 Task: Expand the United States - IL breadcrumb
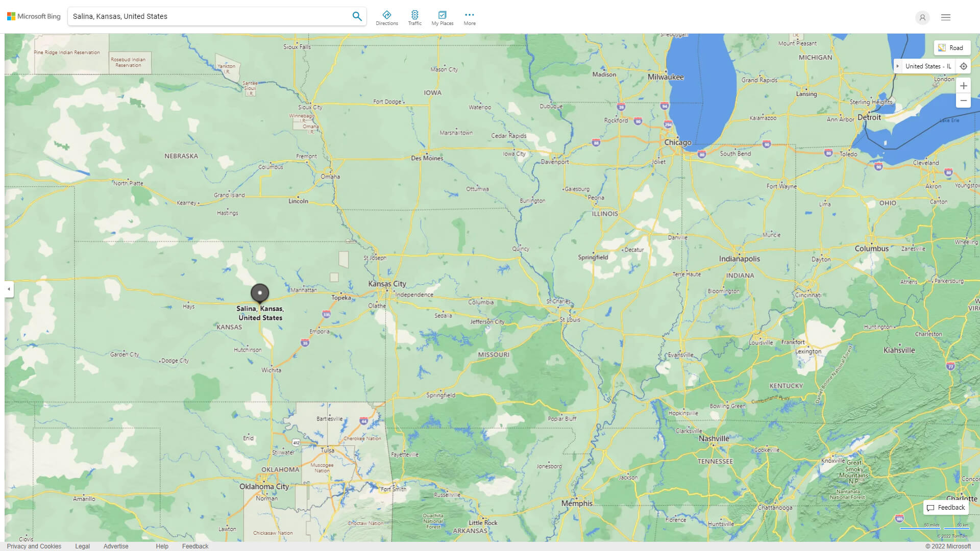[x=898, y=66]
